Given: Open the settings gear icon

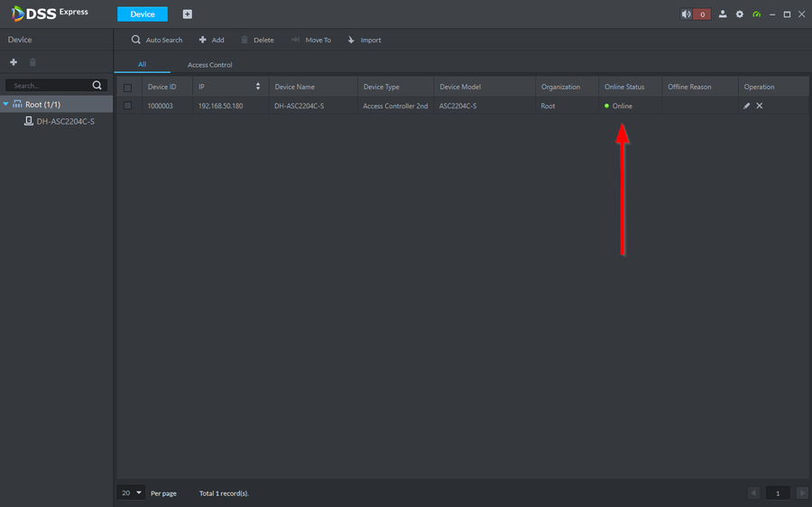Looking at the screenshot, I should click(x=740, y=14).
